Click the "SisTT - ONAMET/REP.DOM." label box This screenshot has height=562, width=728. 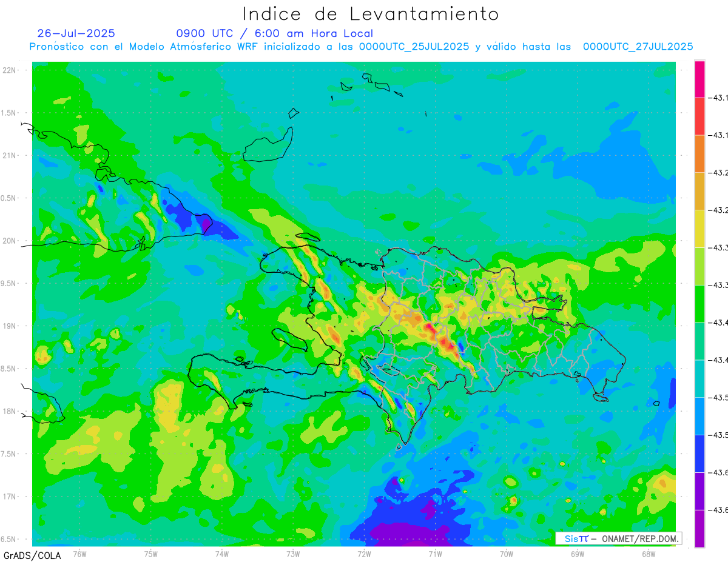tap(619, 538)
